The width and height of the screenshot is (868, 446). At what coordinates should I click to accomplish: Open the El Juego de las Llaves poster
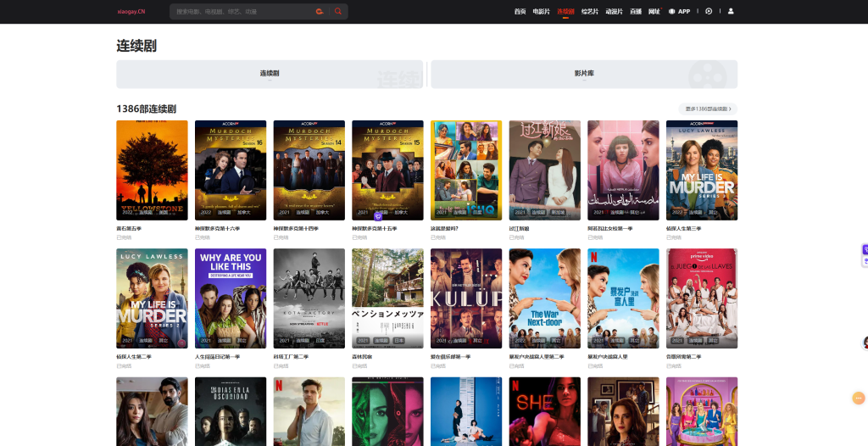[702, 298]
